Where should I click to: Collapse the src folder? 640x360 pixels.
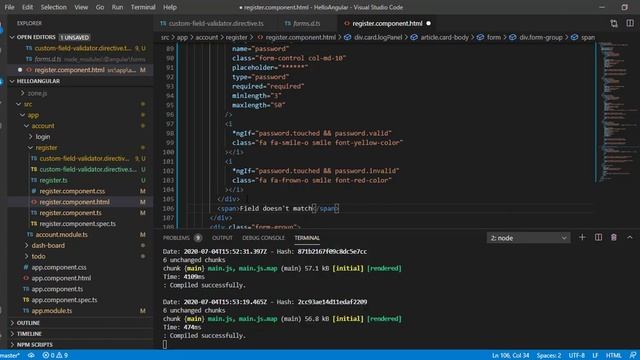pos(28,104)
